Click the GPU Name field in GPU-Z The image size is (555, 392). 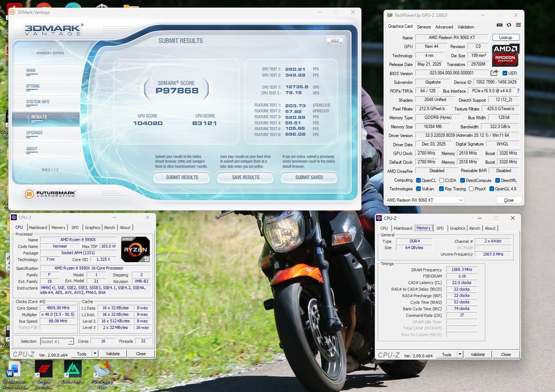pyautogui.click(x=451, y=38)
